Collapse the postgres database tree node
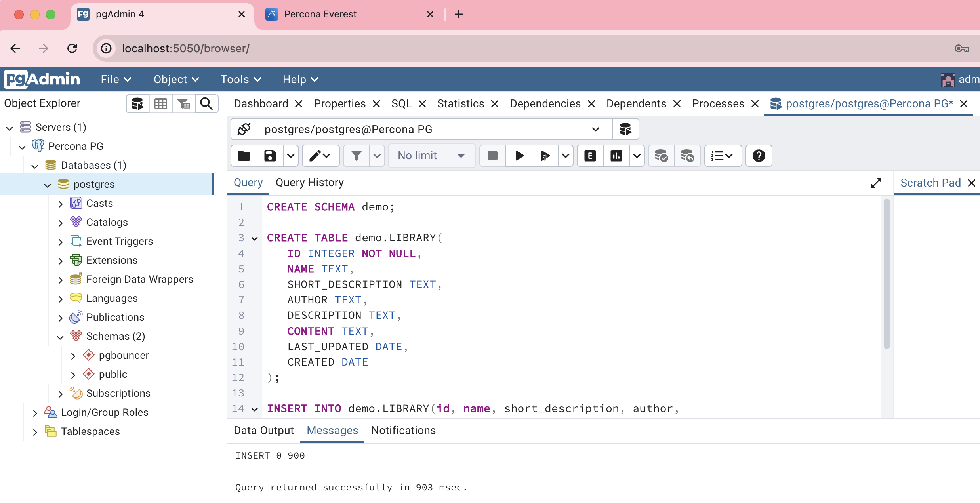The image size is (980, 503). click(47, 185)
